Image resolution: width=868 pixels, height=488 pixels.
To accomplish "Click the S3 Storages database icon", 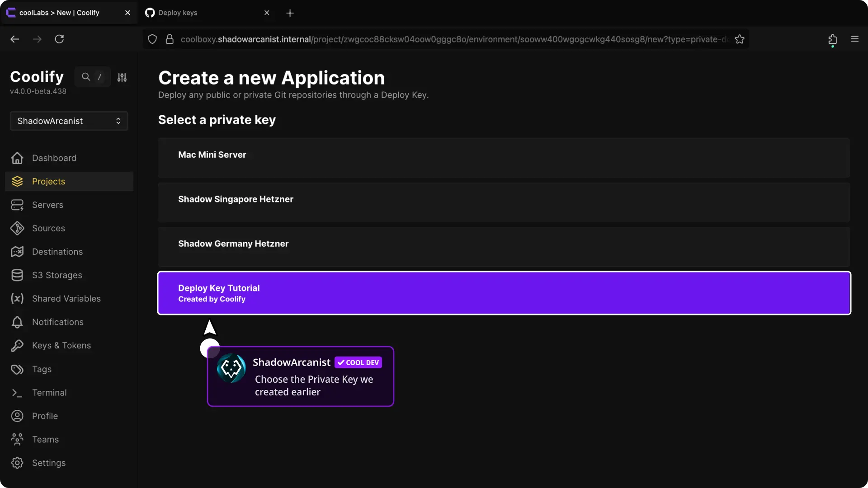I will [17, 275].
